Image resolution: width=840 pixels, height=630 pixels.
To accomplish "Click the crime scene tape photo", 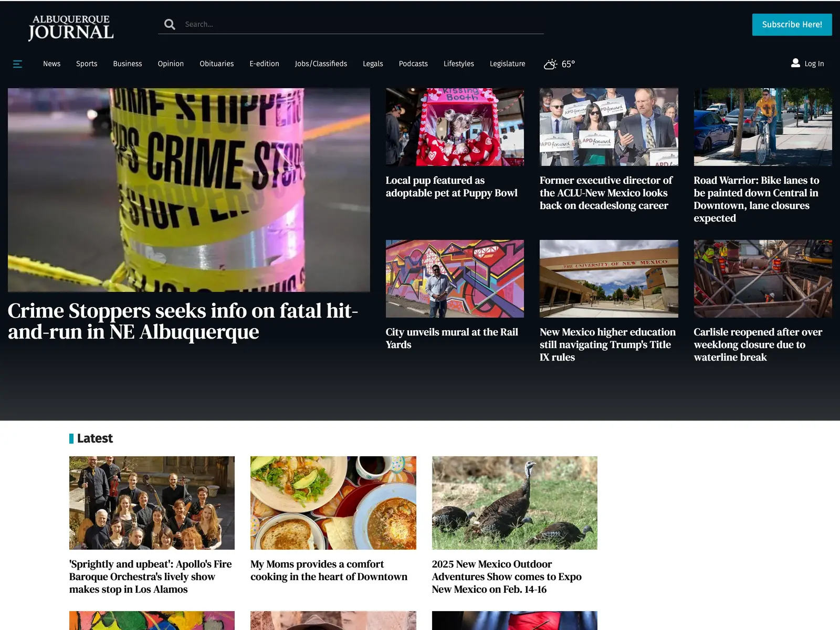I will [x=189, y=190].
